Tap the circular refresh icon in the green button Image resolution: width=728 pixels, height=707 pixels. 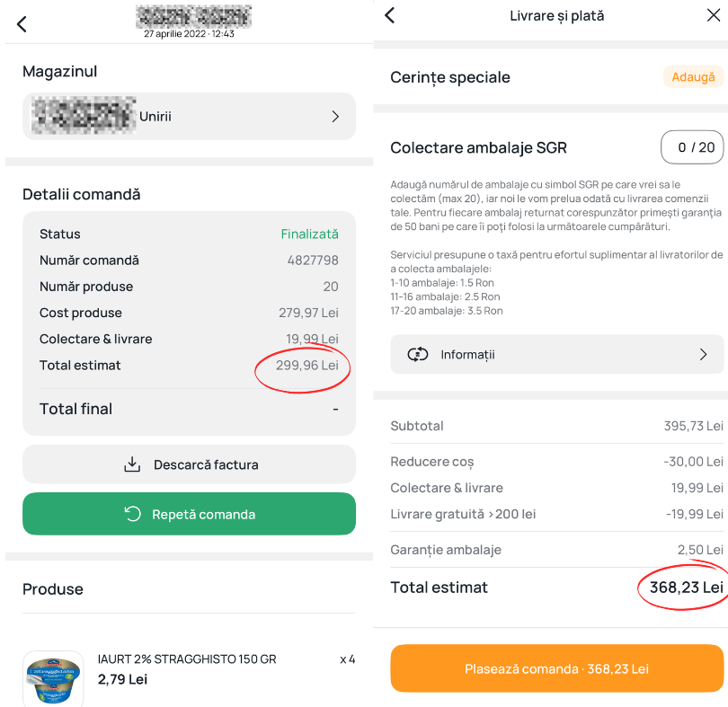click(x=132, y=514)
